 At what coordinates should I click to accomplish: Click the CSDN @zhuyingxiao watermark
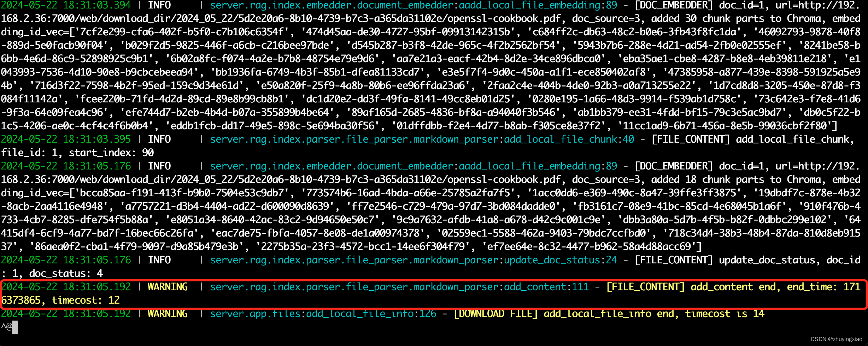[x=836, y=339]
